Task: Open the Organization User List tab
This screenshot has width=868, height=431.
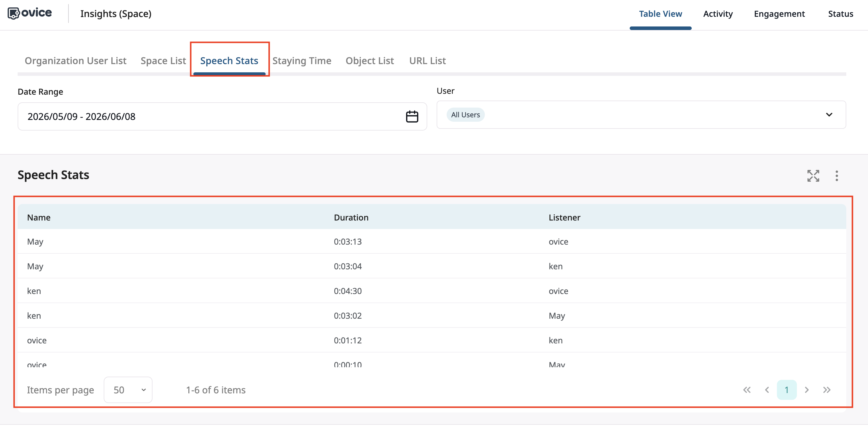Action: pos(76,61)
